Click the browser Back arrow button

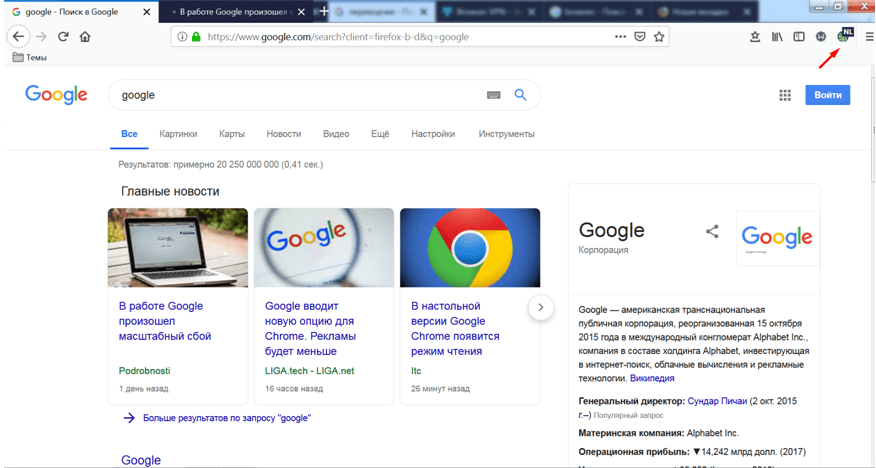click(18, 37)
